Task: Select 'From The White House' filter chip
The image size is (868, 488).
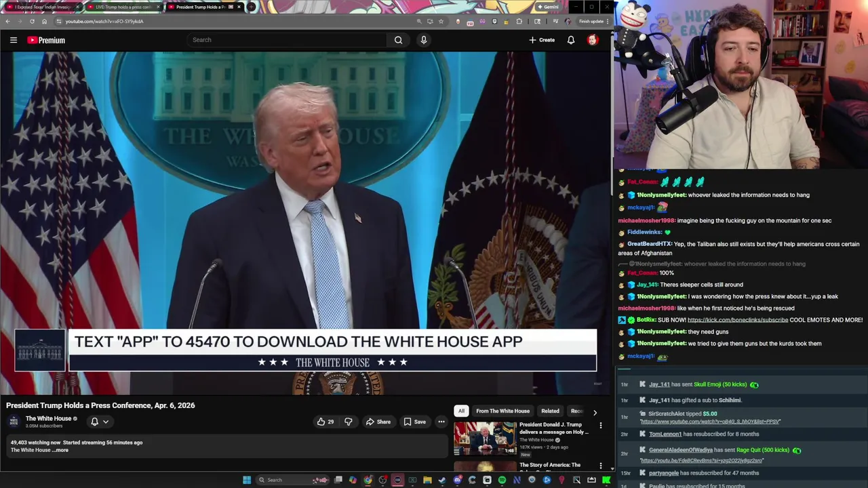Action: click(502, 411)
